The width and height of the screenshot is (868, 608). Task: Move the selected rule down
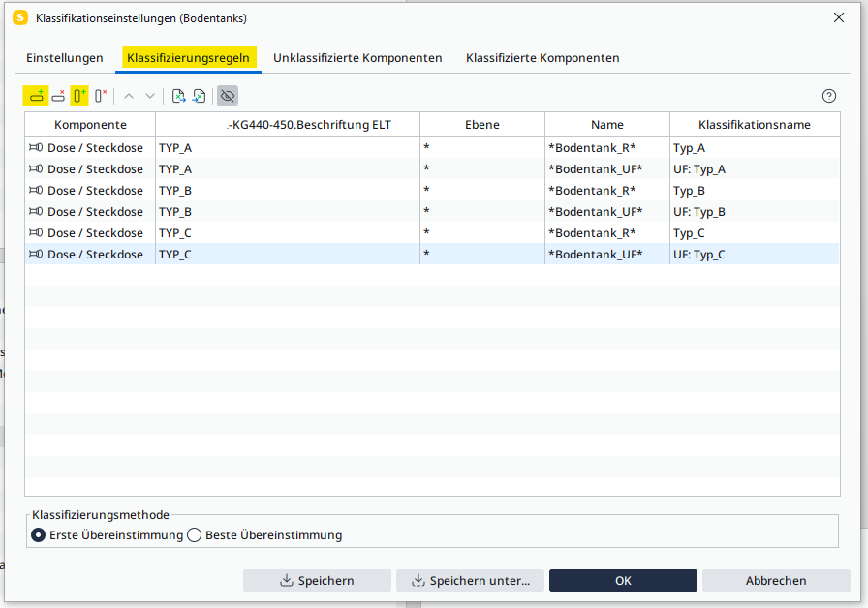[150, 96]
